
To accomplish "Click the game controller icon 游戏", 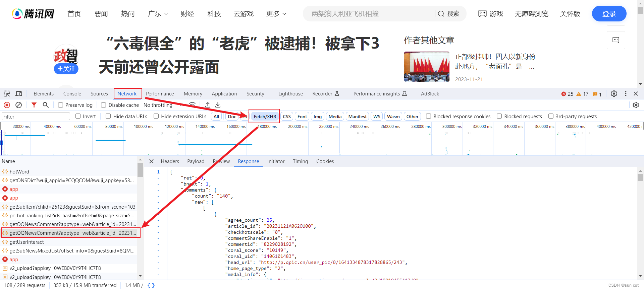I will [482, 14].
